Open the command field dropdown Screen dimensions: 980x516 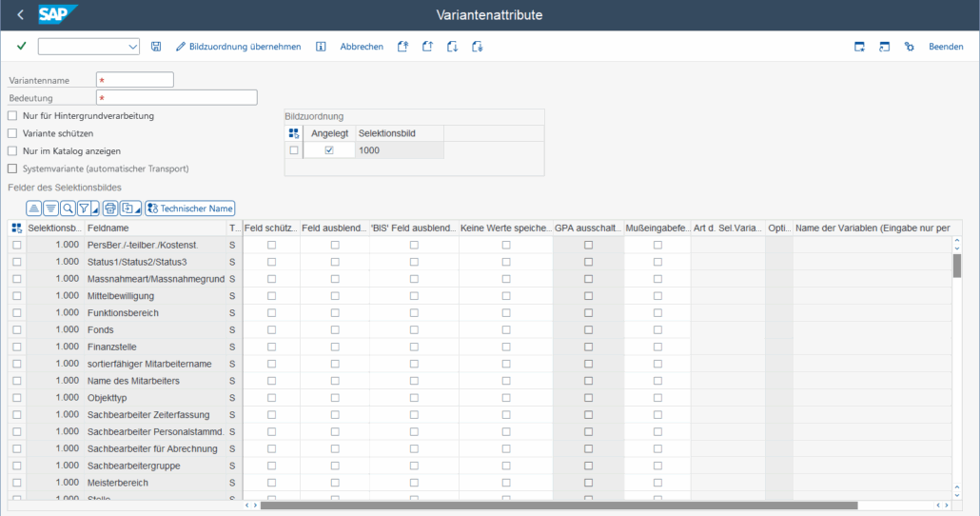coord(132,47)
